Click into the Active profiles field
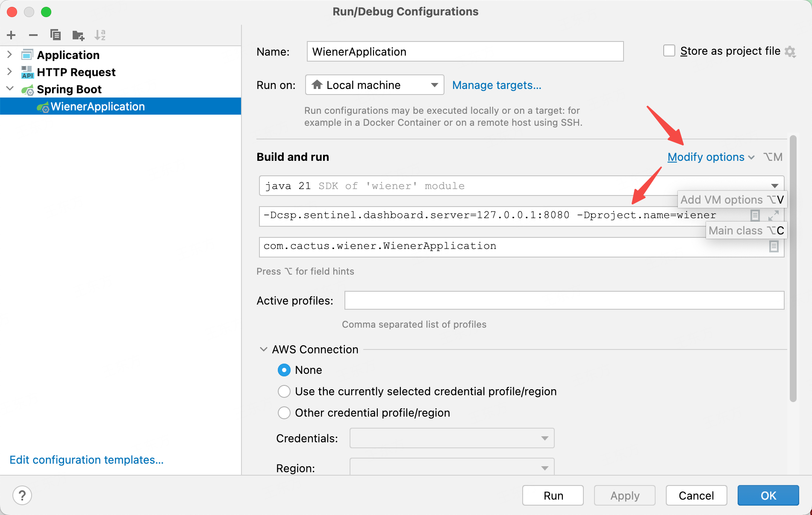The width and height of the screenshot is (812, 515). pos(564,300)
